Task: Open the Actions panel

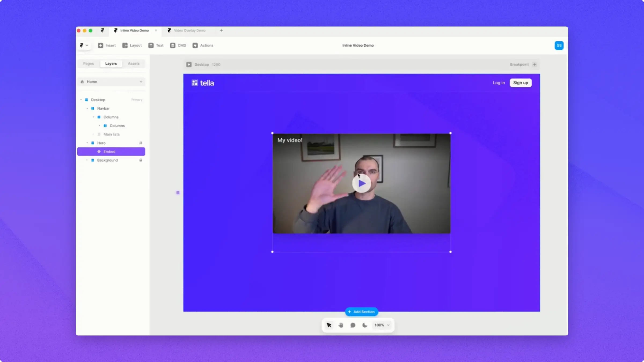Action: 203,45
